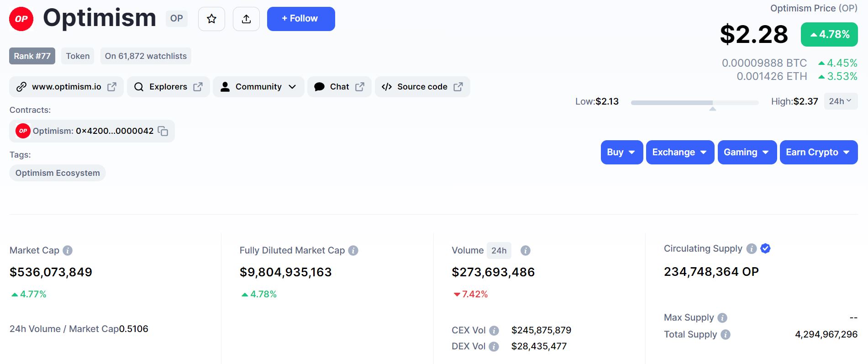Image resolution: width=868 pixels, height=364 pixels.
Task: Click the DEX Vol value $28,435,477
Action: pos(539,346)
